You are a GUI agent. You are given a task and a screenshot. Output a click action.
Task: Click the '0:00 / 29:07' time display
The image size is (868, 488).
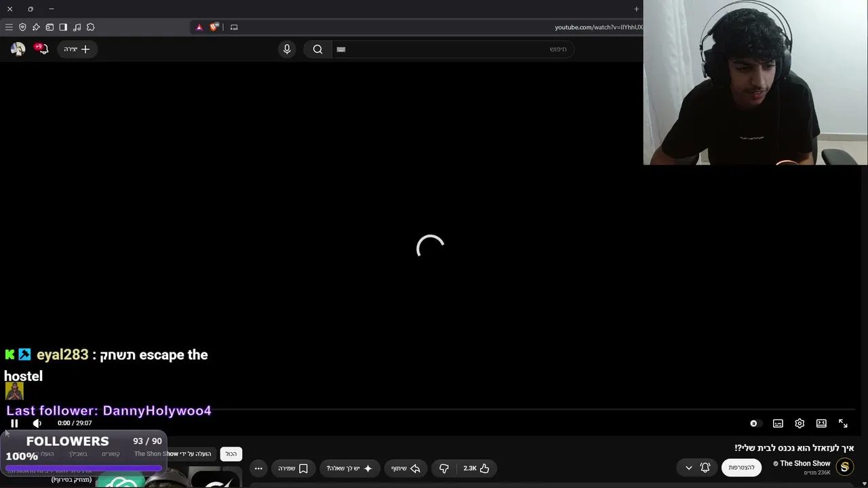[75, 423]
